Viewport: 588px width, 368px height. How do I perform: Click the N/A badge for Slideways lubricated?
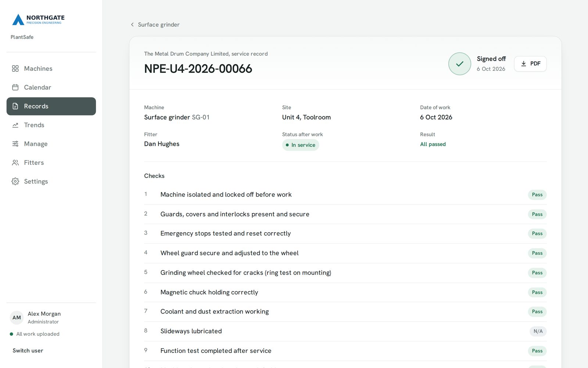(538, 331)
